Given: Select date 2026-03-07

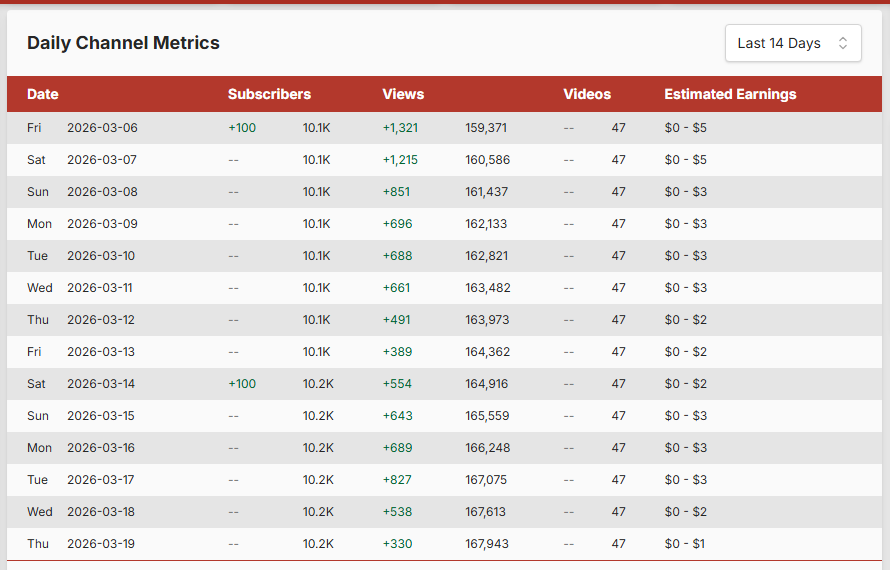Looking at the screenshot, I should pyautogui.click(x=102, y=160).
